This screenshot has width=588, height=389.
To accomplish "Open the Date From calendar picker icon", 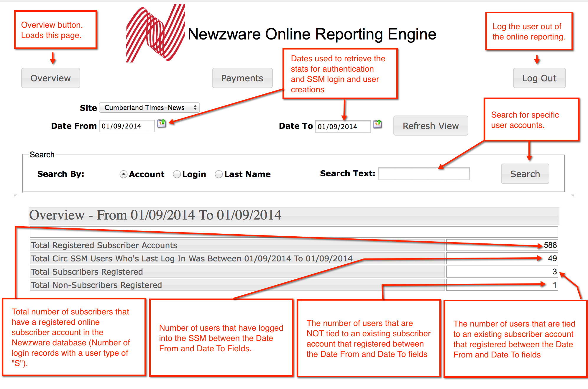I will point(162,123).
